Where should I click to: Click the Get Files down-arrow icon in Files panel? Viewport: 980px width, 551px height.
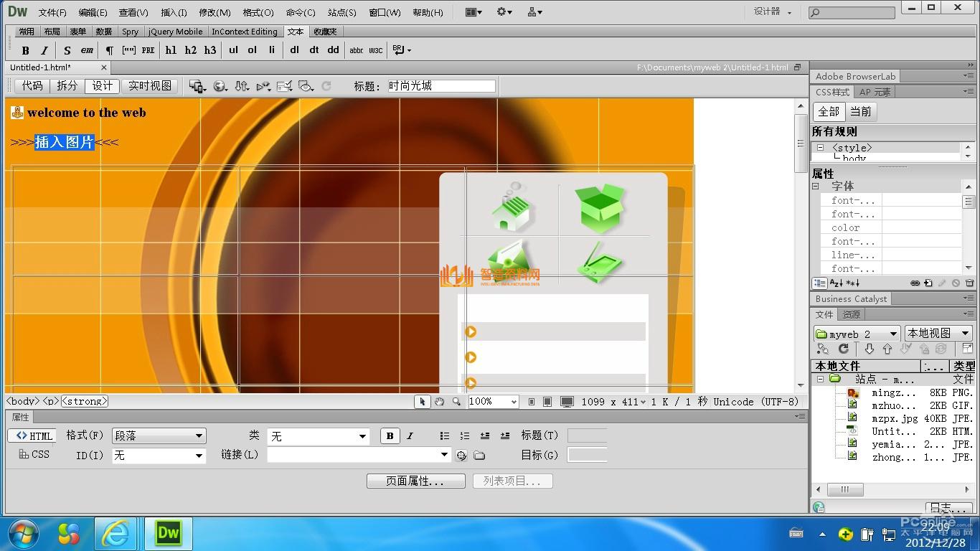click(x=869, y=349)
